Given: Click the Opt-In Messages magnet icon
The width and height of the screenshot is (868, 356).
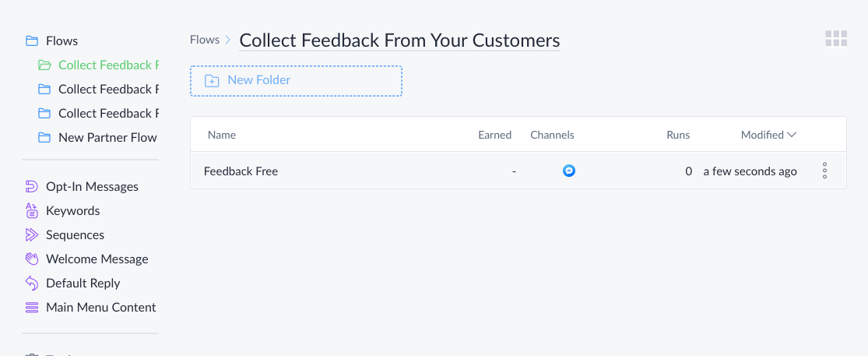Looking at the screenshot, I should click(32, 187).
